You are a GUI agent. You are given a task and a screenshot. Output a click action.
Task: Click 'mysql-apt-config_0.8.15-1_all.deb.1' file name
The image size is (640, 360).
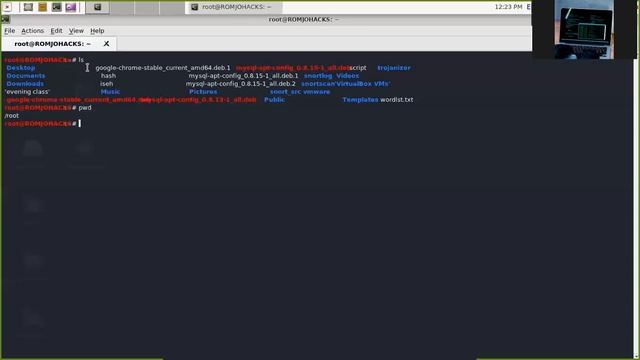pyautogui.click(x=243, y=76)
